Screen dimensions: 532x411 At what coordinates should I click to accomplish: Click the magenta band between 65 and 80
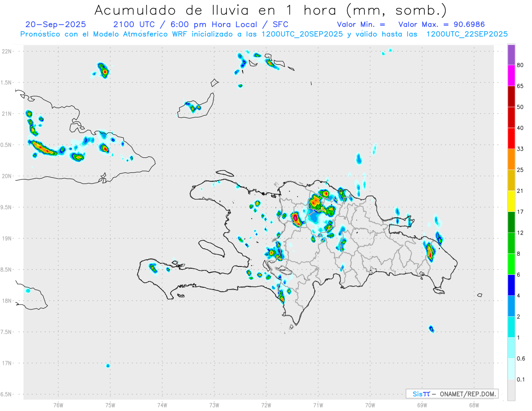pos(511,75)
